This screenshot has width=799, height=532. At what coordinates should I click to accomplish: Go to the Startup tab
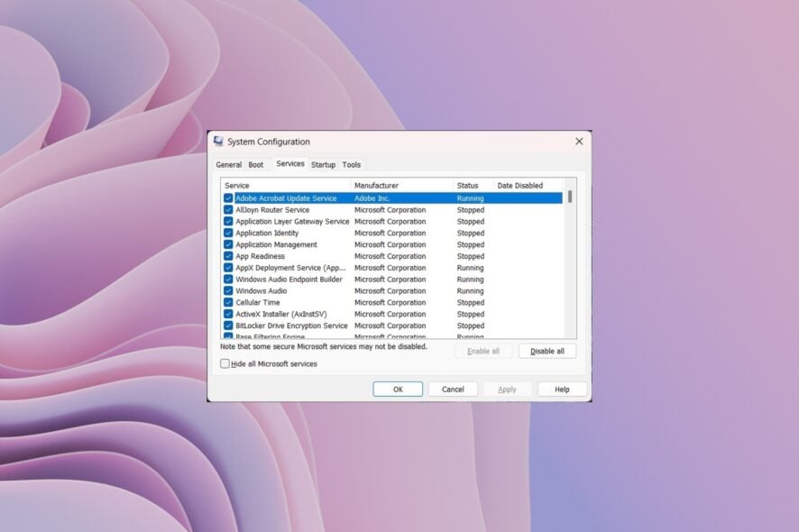pyautogui.click(x=323, y=165)
